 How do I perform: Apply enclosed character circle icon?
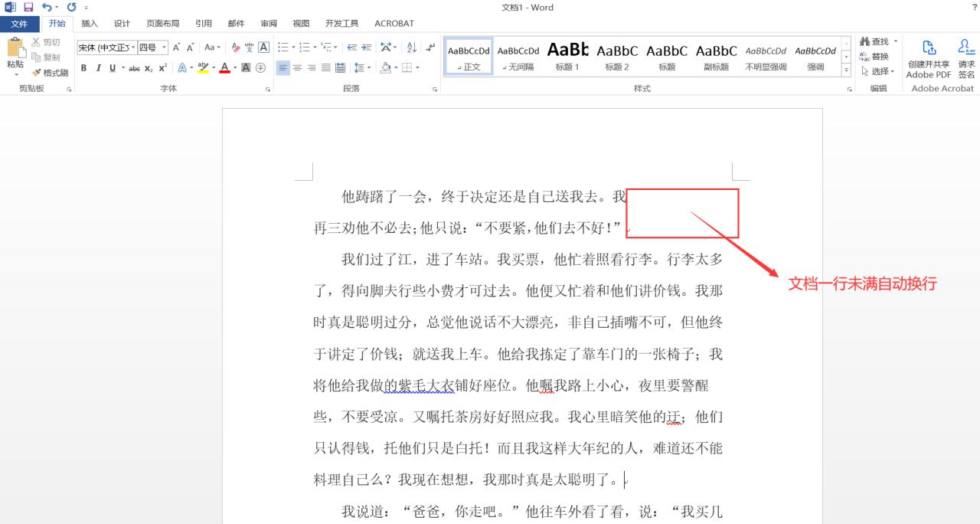(x=260, y=68)
